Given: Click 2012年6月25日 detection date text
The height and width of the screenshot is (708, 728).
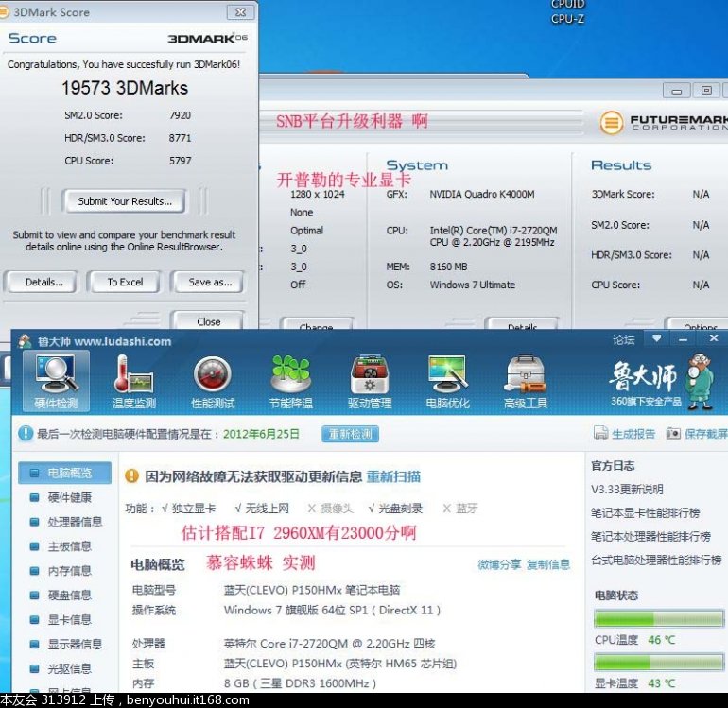Looking at the screenshot, I should pos(261,434).
